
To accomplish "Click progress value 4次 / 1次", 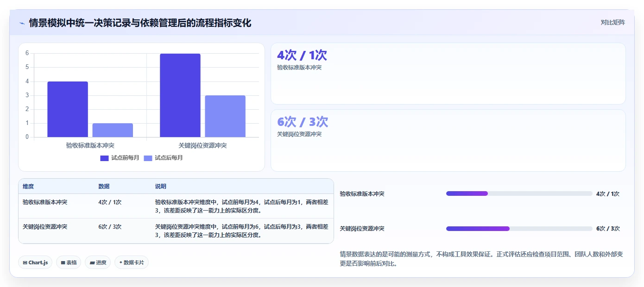I will (608, 194).
